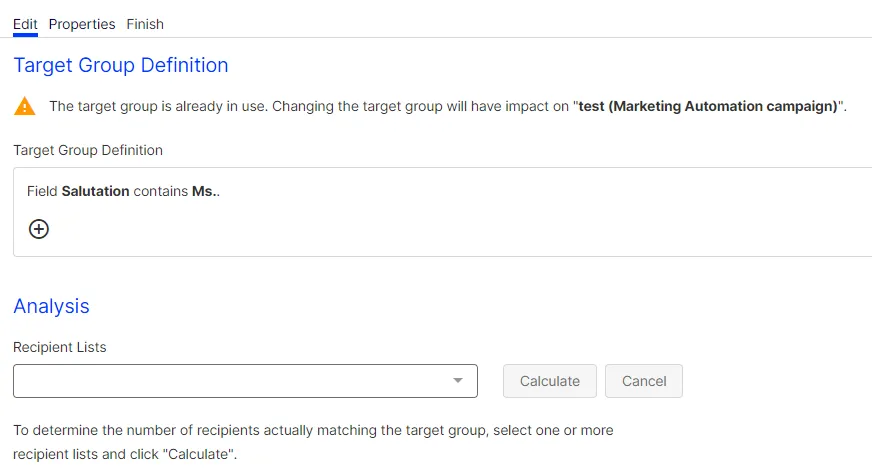Focus the empty Recipient Lists combo box
This screenshot has width=872, height=475.
point(245,381)
